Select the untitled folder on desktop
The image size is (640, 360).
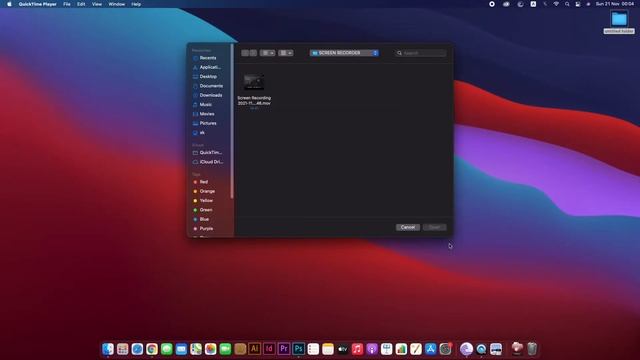pyautogui.click(x=619, y=22)
